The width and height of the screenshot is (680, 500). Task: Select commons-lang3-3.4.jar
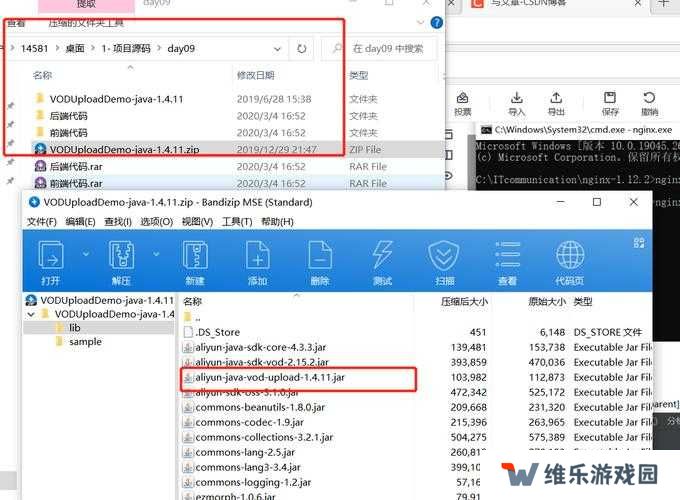pyautogui.click(x=248, y=467)
